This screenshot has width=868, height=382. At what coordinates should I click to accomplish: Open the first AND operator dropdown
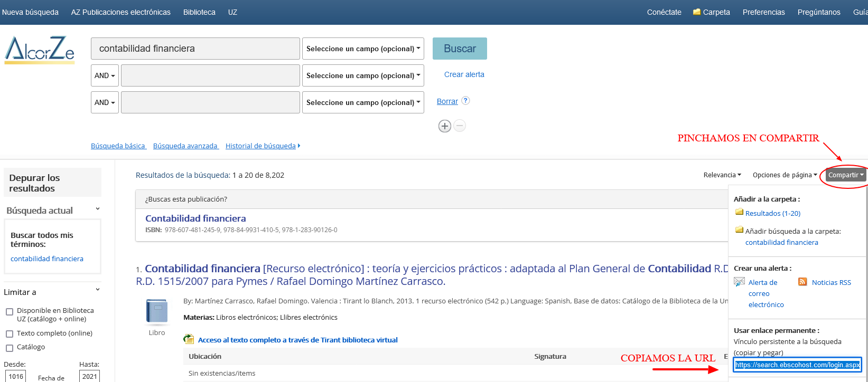(x=105, y=75)
